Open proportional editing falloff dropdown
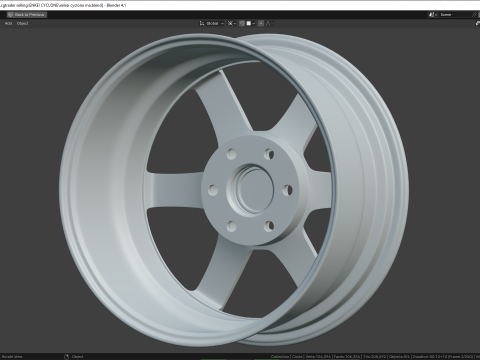The width and height of the screenshot is (480, 360). click(x=270, y=23)
